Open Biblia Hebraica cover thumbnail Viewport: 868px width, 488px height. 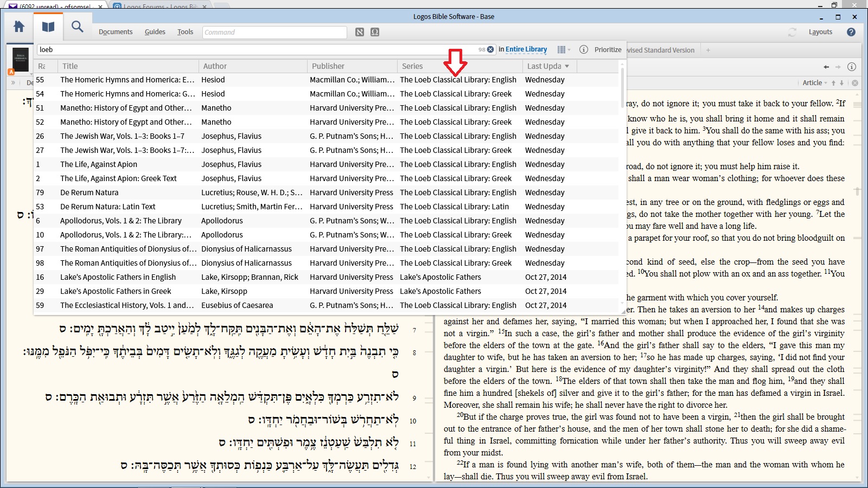(20, 59)
